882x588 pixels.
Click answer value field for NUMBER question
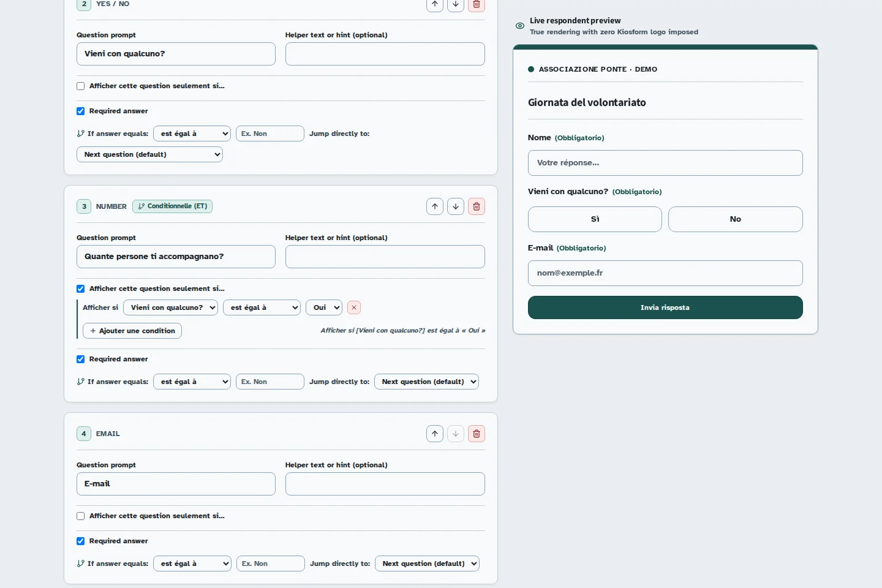pyautogui.click(x=270, y=382)
